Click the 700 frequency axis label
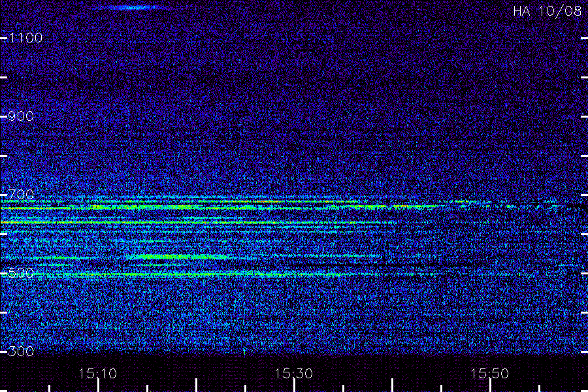This screenshot has width=588, height=392. (x=21, y=194)
